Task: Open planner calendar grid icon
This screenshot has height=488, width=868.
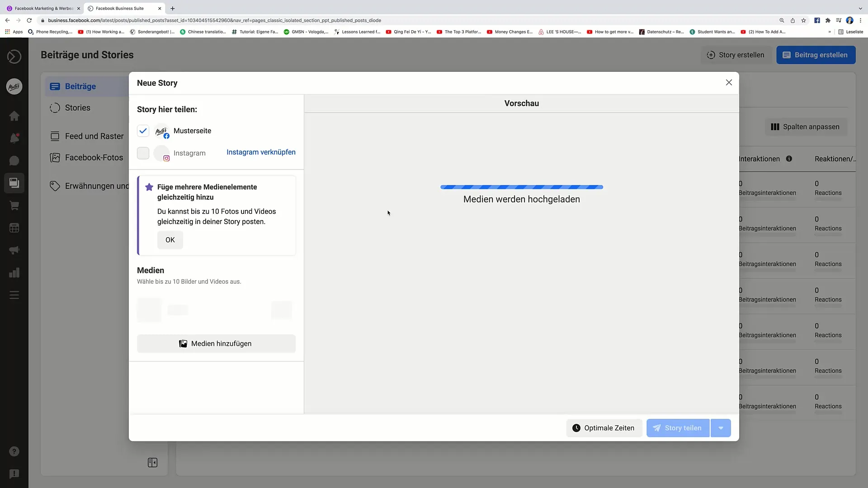Action: [14, 228]
